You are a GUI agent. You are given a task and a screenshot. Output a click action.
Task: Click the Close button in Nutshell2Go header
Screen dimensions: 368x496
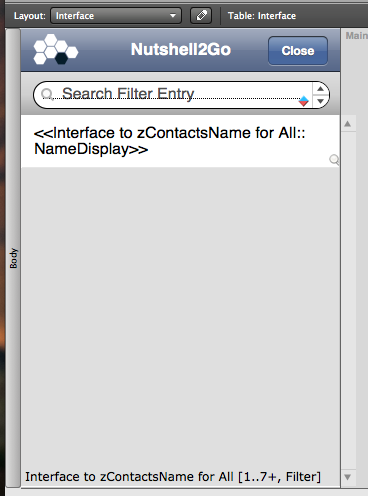298,51
